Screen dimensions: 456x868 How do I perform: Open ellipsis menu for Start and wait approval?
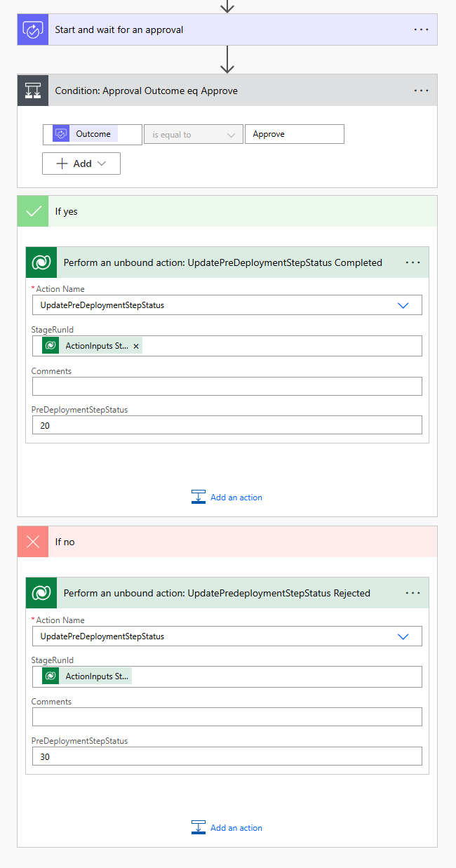pos(421,30)
